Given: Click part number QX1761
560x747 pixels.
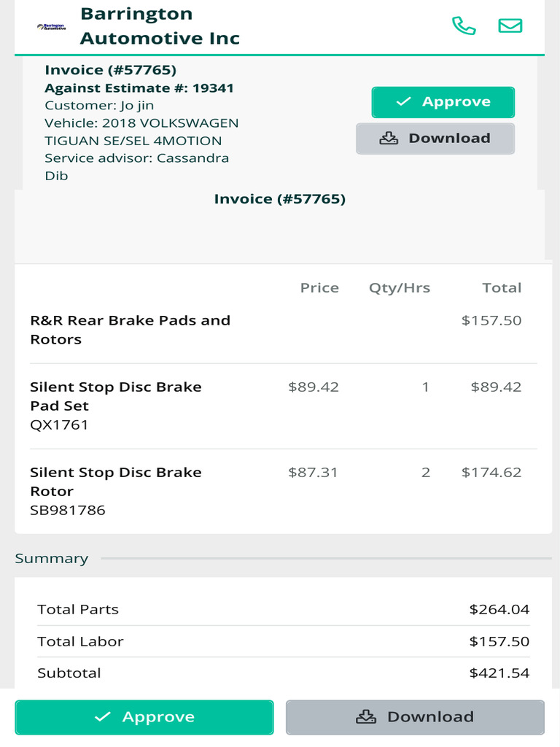Looking at the screenshot, I should tap(59, 425).
